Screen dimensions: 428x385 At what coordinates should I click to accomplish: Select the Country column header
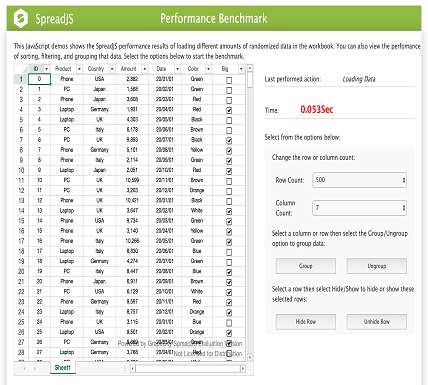coord(96,69)
